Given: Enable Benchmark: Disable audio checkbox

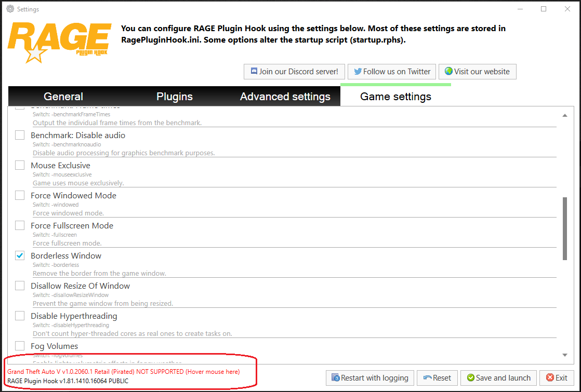Looking at the screenshot, I should coord(20,135).
